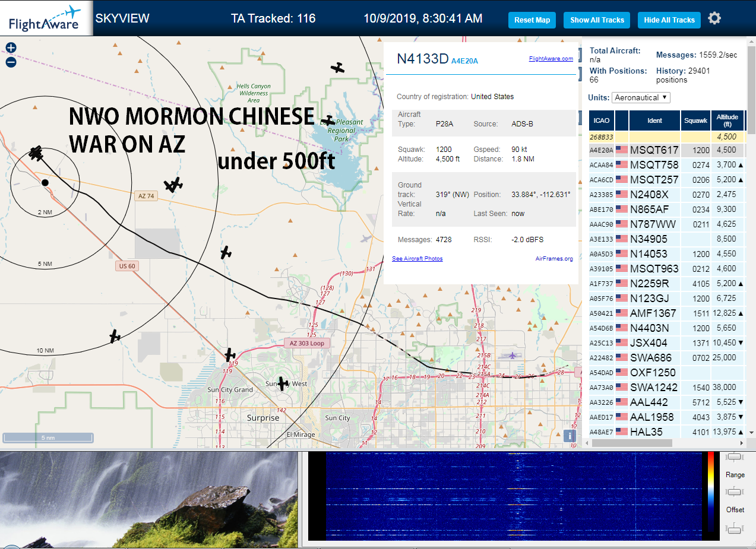Viewport: 756px width, 549px height.
Task: Select the AMF1367 aircraft row
Action: [666, 313]
